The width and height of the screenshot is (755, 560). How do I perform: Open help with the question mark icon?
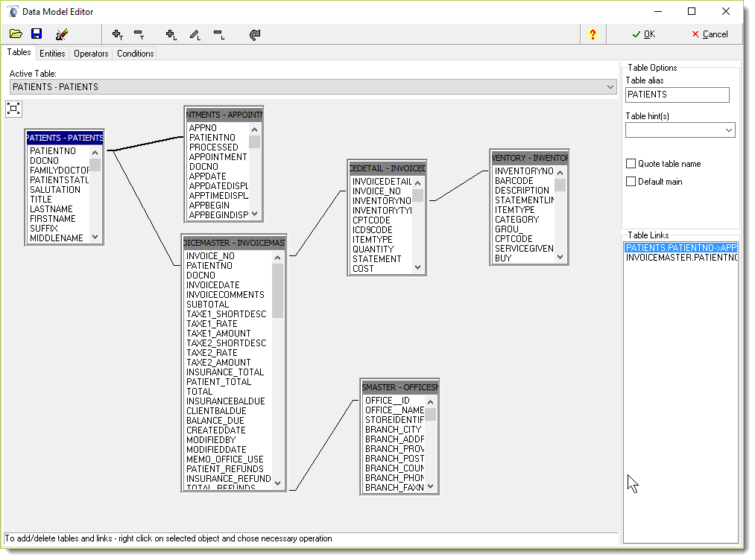[593, 34]
